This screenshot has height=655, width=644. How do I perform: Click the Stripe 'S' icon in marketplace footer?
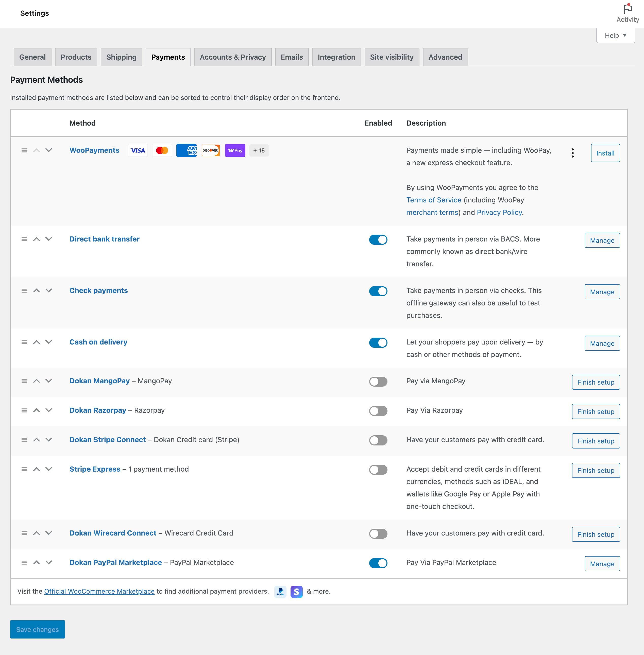coord(296,591)
